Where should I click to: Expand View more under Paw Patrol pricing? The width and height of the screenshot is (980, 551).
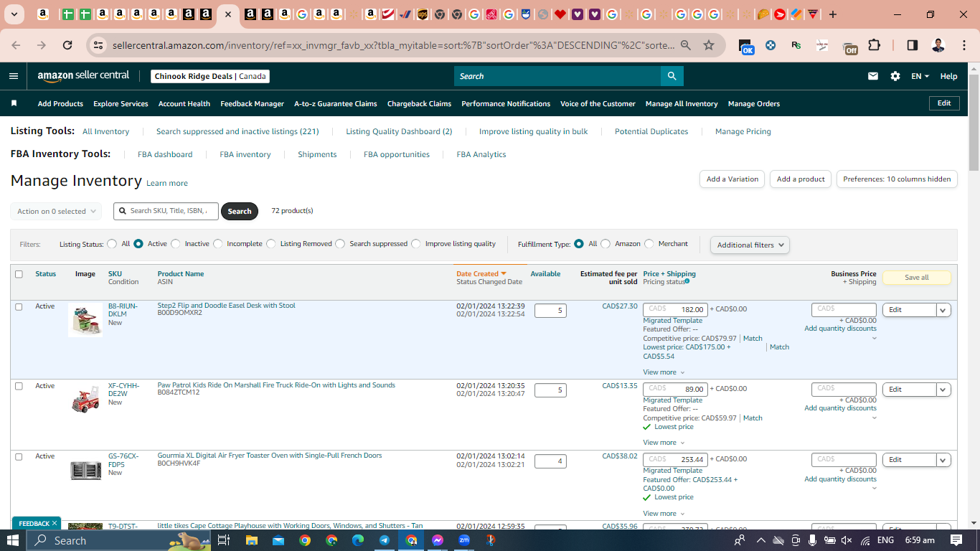[x=664, y=443]
